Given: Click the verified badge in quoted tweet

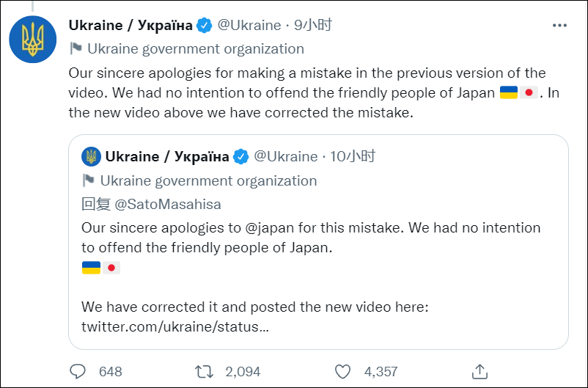Looking at the screenshot, I should pos(241,156).
